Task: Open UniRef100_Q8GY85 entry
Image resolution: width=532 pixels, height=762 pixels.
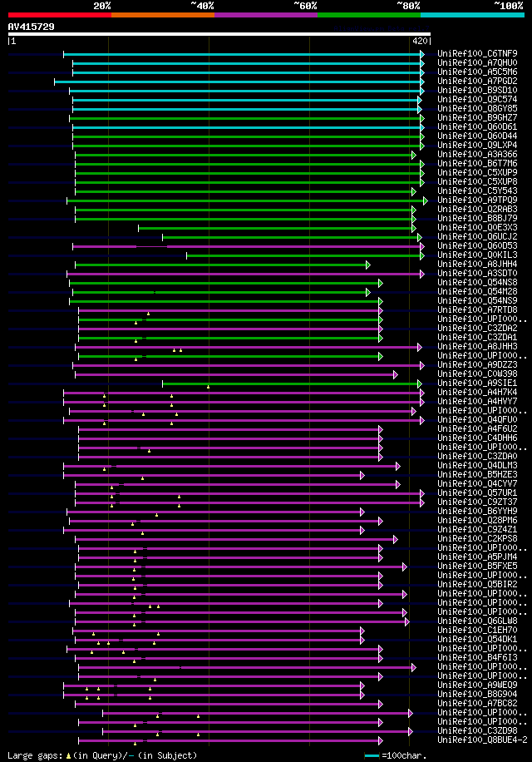Action: click(x=478, y=108)
